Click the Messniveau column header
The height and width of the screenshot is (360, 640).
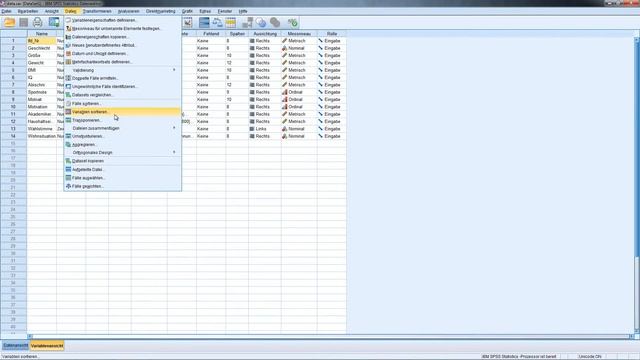[299, 33]
